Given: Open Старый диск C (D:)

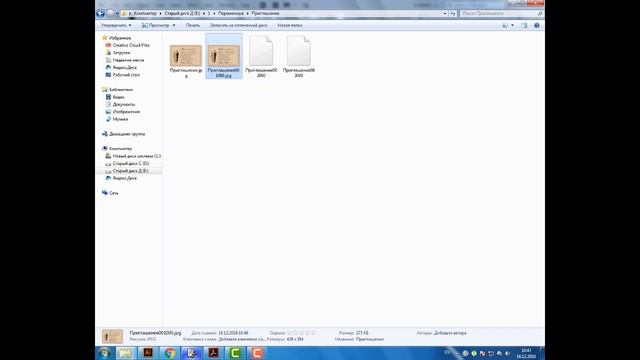Looking at the screenshot, I should [x=131, y=163].
